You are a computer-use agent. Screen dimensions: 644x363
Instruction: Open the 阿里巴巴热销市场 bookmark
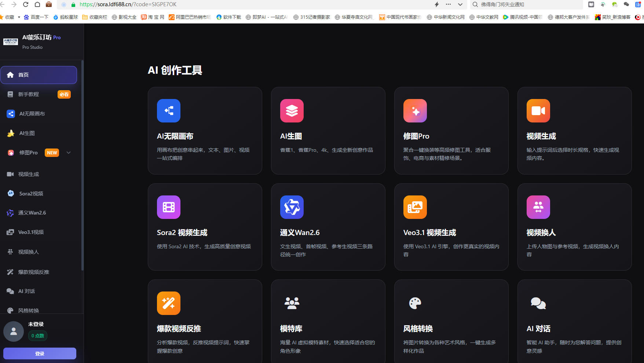click(190, 17)
